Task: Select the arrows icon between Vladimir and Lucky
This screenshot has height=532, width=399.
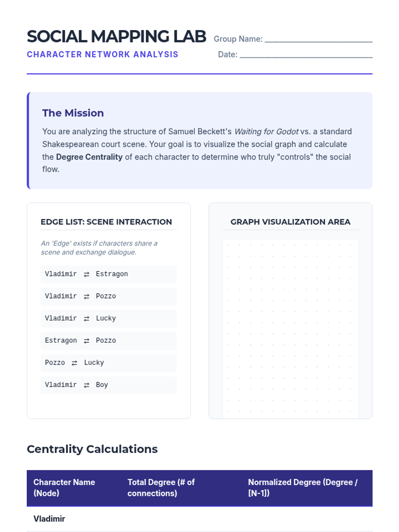Action: coord(86,319)
